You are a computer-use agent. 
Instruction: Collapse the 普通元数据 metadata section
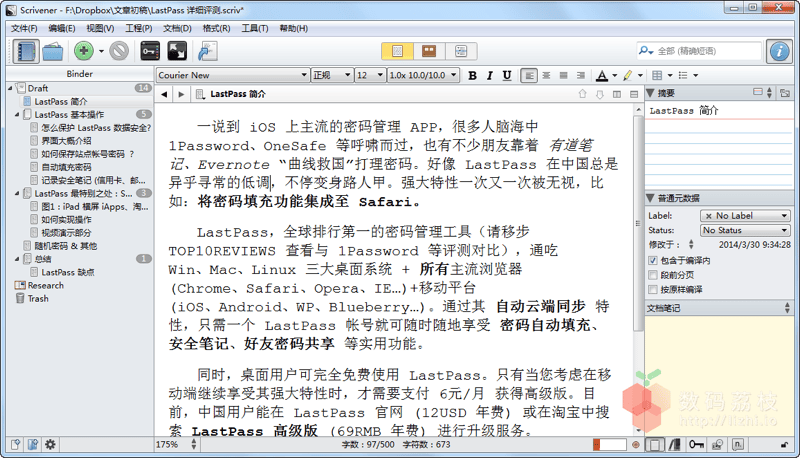click(x=651, y=198)
